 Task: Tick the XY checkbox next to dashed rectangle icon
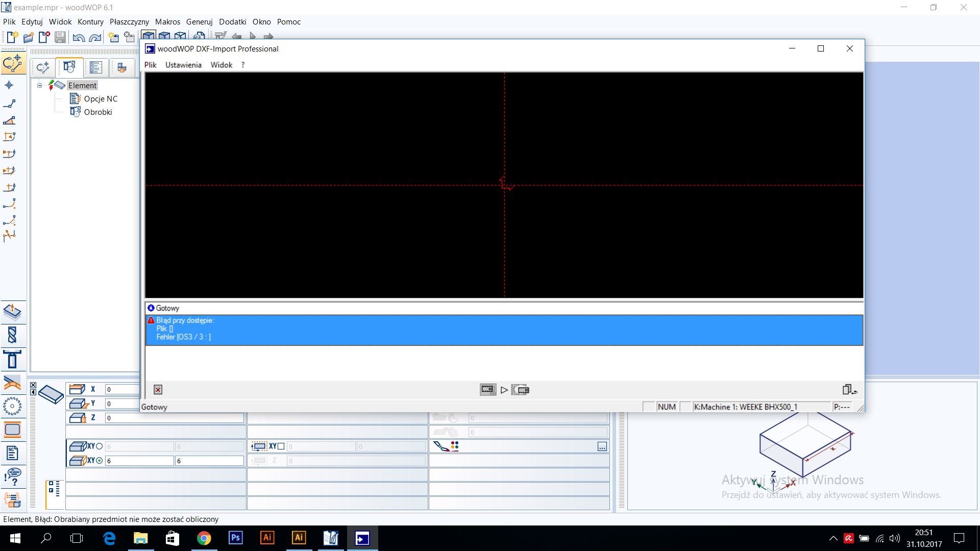tap(281, 446)
